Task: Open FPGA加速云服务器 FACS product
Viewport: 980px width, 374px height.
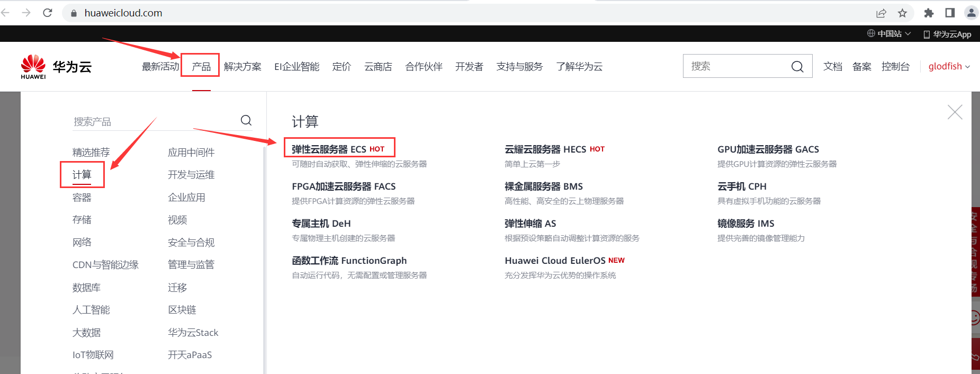Action: tap(344, 186)
